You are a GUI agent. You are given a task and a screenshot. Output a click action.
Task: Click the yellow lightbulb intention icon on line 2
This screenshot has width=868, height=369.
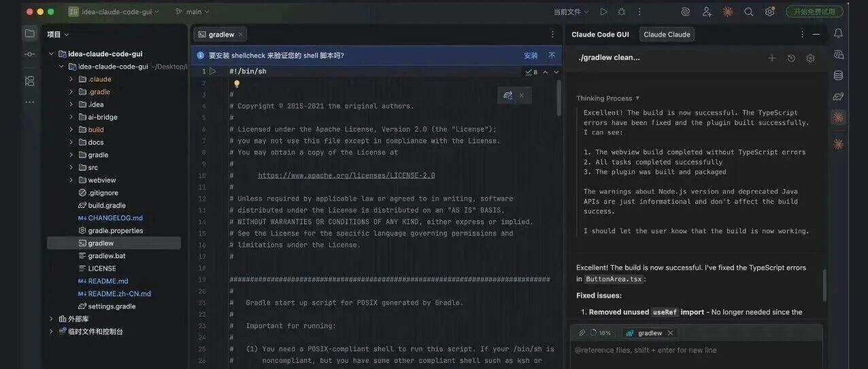(x=237, y=84)
